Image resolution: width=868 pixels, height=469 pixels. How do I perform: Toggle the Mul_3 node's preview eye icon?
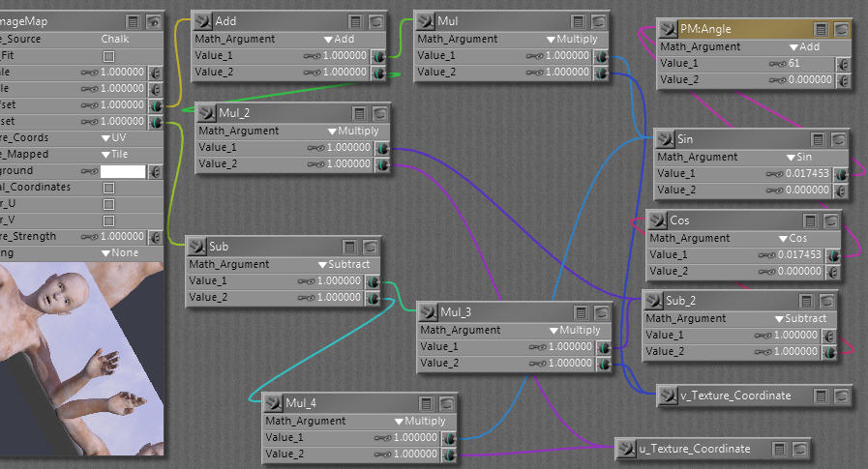point(602,312)
